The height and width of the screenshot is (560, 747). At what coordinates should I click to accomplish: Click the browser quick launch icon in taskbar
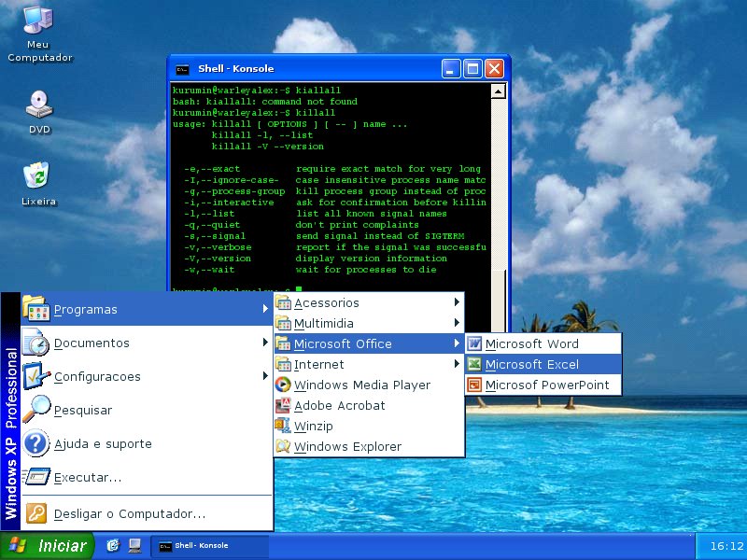tap(113, 545)
